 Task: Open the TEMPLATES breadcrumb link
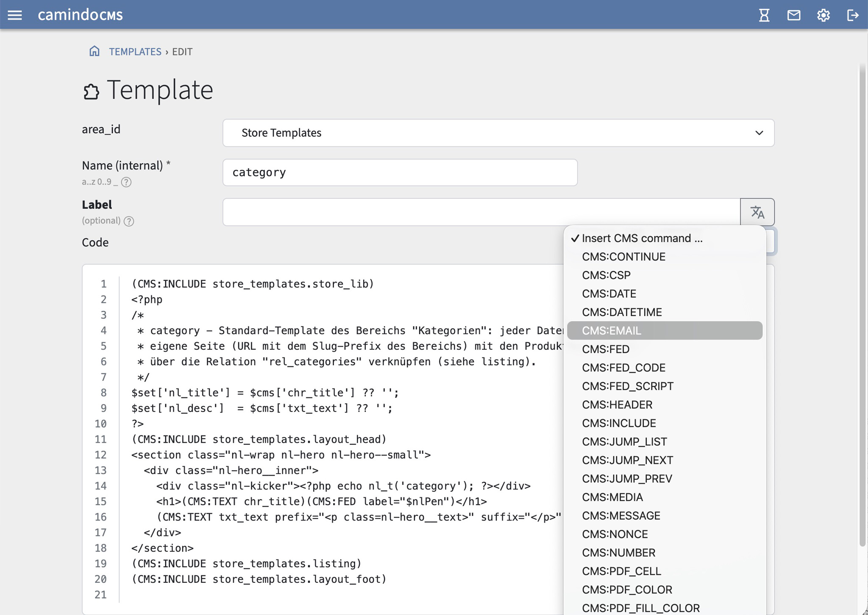(135, 52)
